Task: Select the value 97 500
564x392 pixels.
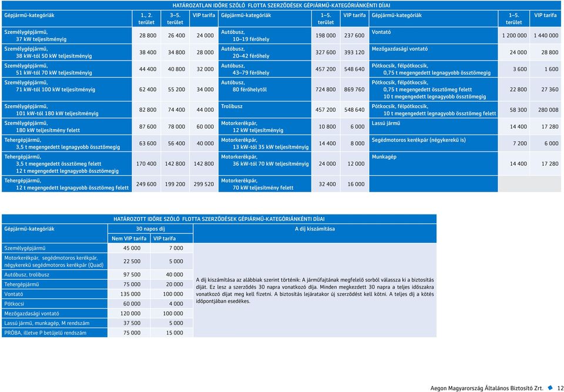Action: [132, 274]
